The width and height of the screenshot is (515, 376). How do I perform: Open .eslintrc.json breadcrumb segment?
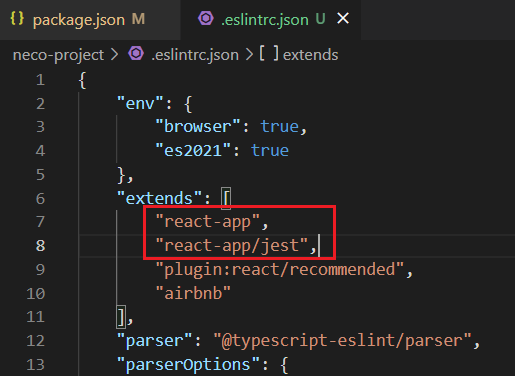(195, 55)
